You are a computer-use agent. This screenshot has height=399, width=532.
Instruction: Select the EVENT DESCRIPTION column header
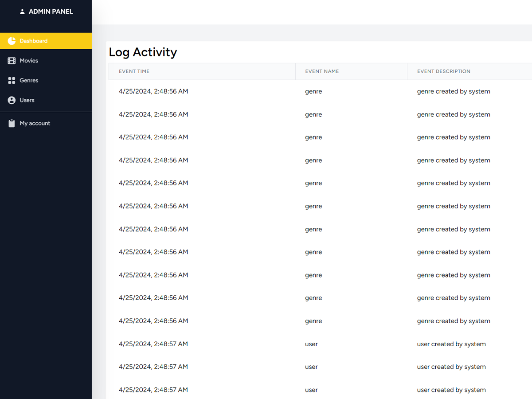coord(443,71)
